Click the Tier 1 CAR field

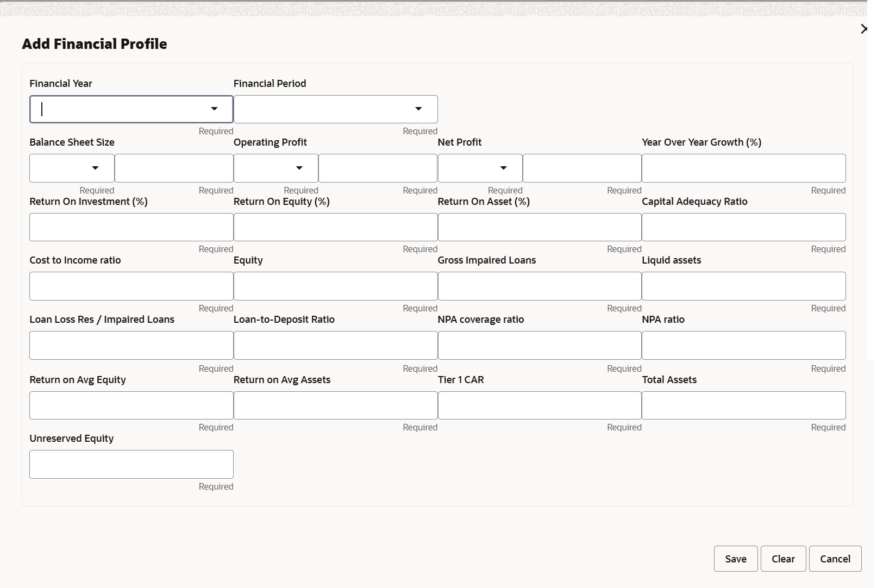coord(540,405)
